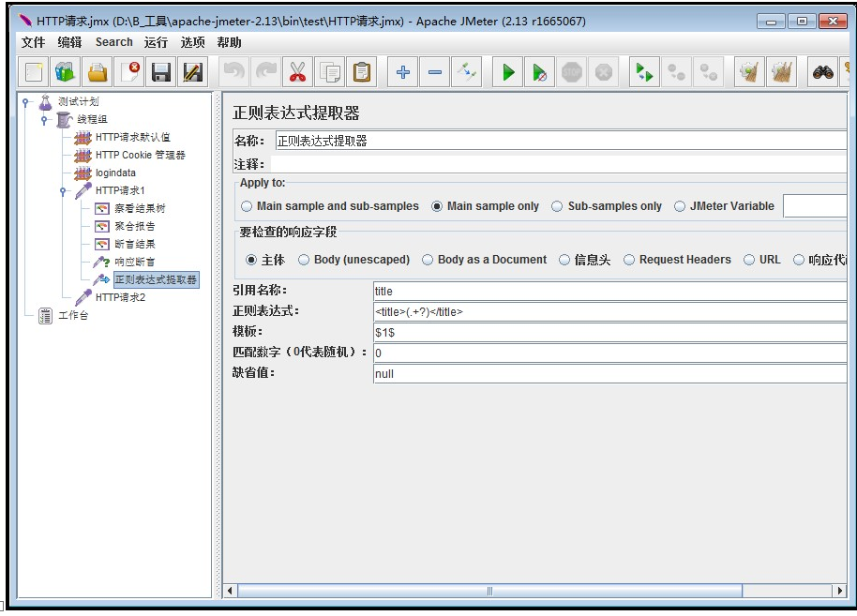Screen dimensions: 857x616
Task: Click the Clear broom icon
Action: (749, 72)
